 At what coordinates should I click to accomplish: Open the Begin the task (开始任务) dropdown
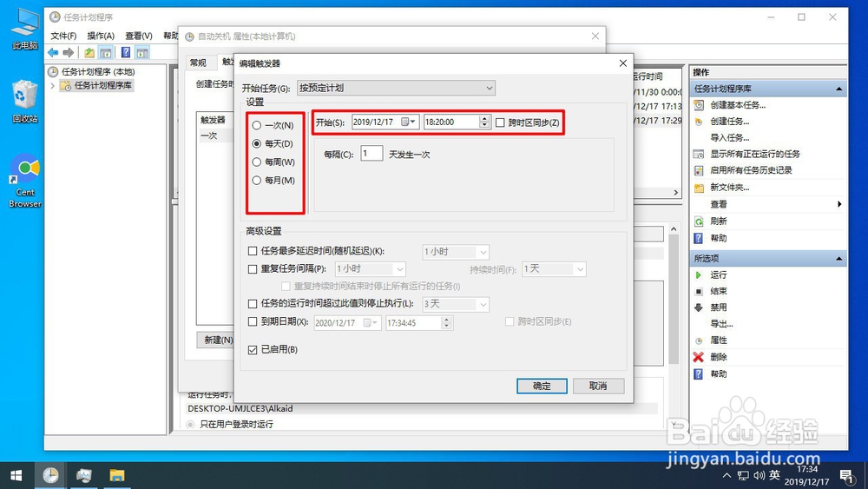click(396, 88)
